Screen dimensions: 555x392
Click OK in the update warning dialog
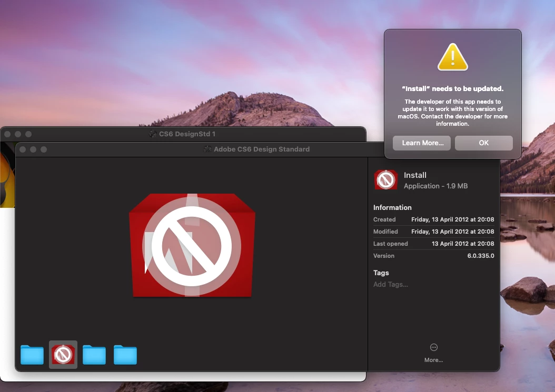483,143
